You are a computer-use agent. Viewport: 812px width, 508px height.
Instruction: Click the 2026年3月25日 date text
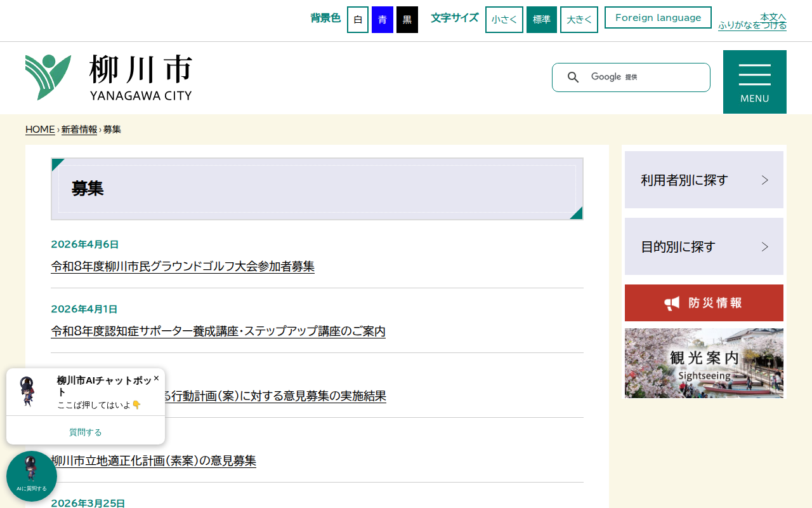click(88, 503)
